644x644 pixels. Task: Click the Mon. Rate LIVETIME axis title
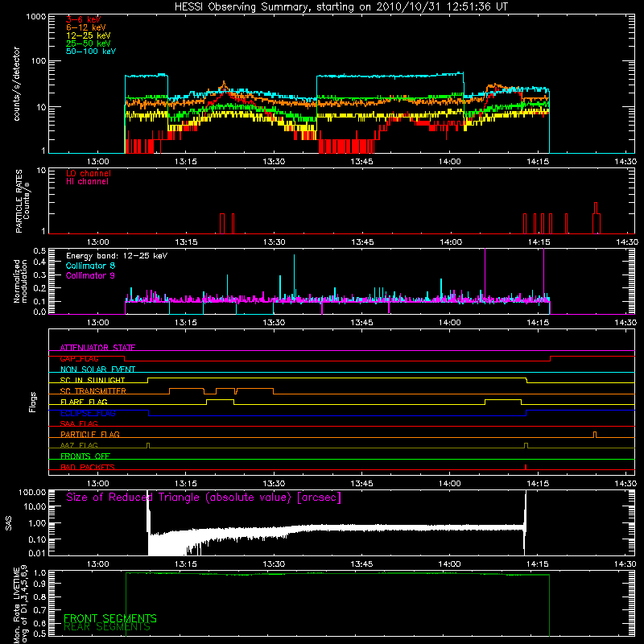pyautogui.click(x=21, y=605)
